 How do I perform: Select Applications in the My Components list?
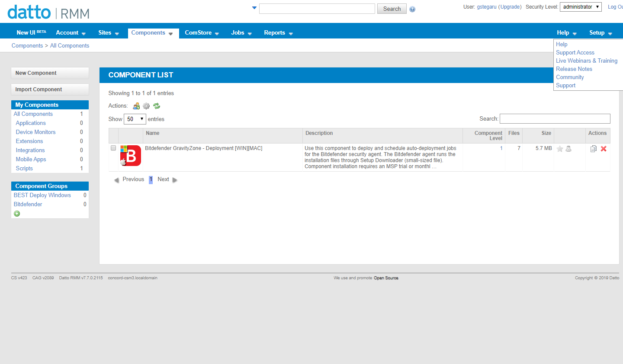pyautogui.click(x=31, y=123)
